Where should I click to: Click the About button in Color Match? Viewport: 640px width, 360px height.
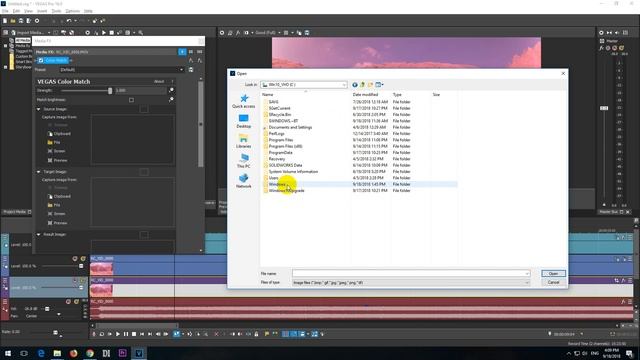click(x=159, y=82)
